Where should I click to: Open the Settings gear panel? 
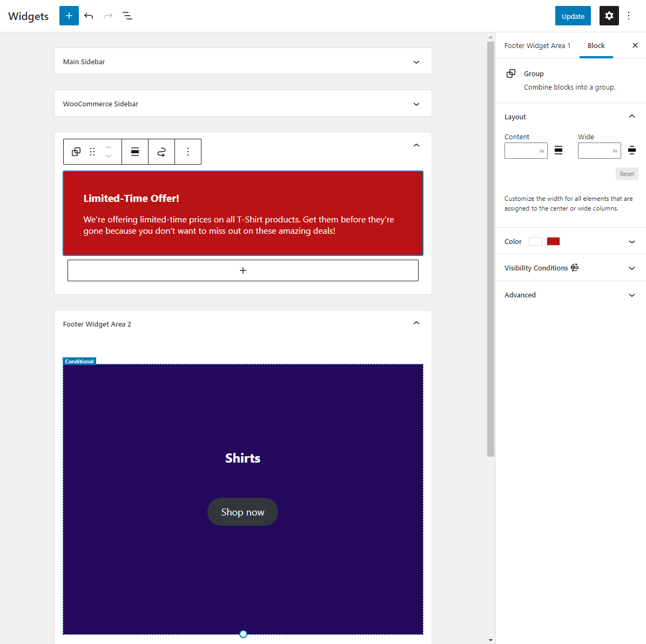[609, 16]
